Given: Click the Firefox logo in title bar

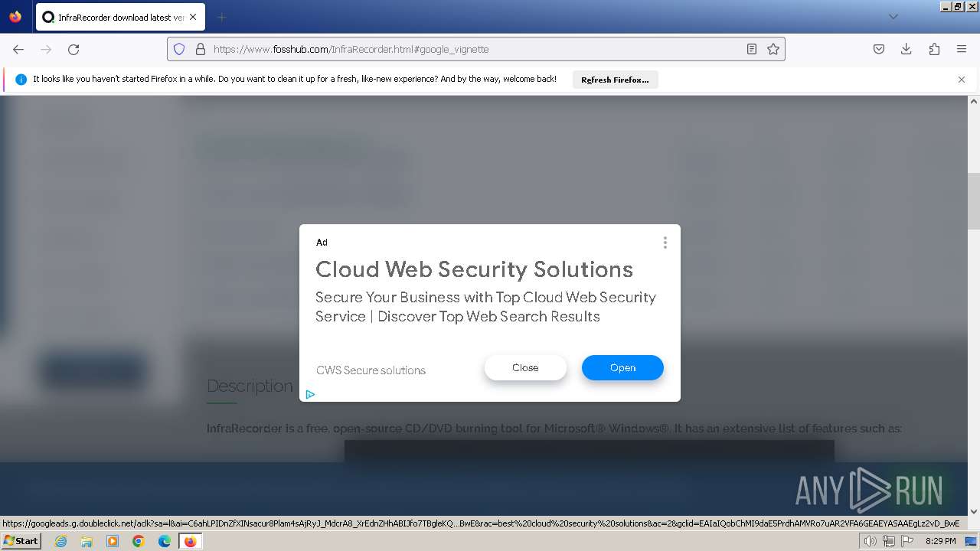Looking at the screenshot, I should pos(15,16).
